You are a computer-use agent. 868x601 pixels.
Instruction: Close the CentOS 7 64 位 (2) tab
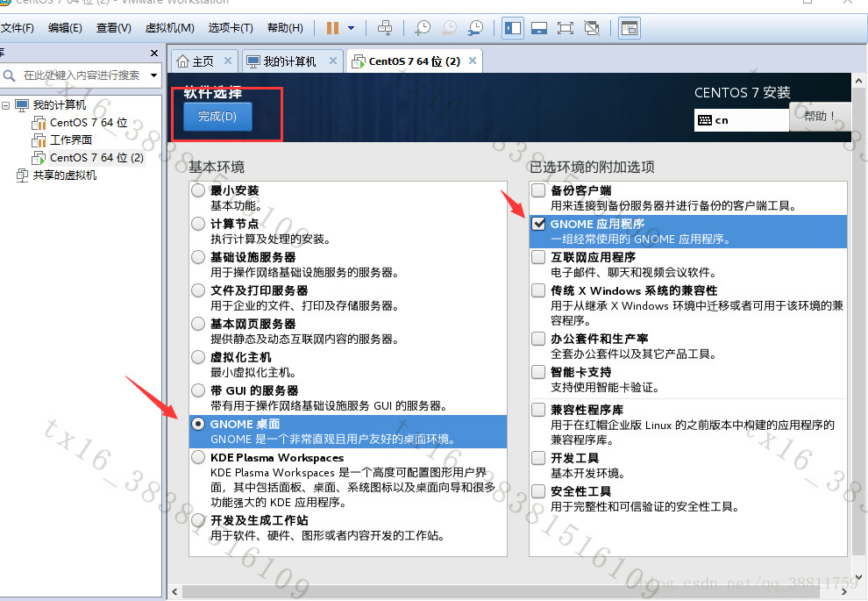(x=473, y=61)
